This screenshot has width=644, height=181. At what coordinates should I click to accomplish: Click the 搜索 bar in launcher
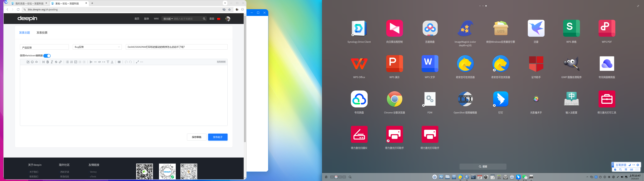[483, 167]
